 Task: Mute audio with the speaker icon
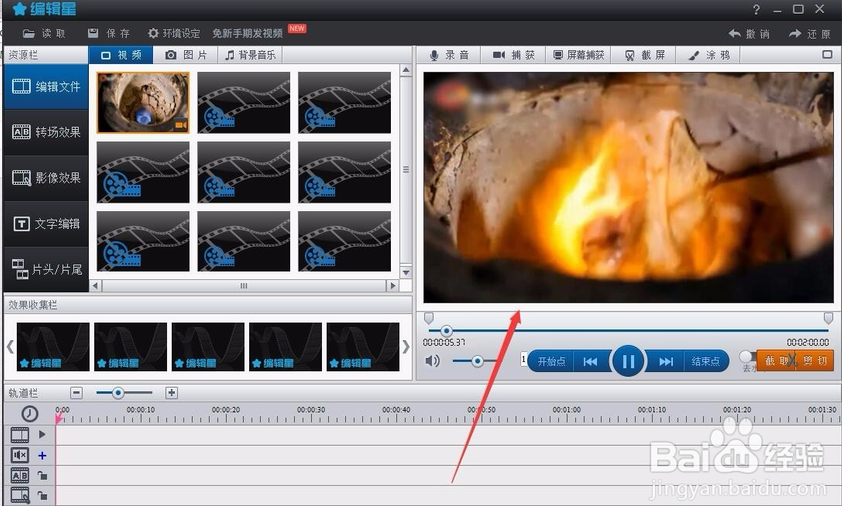pyautogui.click(x=432, y=360)
